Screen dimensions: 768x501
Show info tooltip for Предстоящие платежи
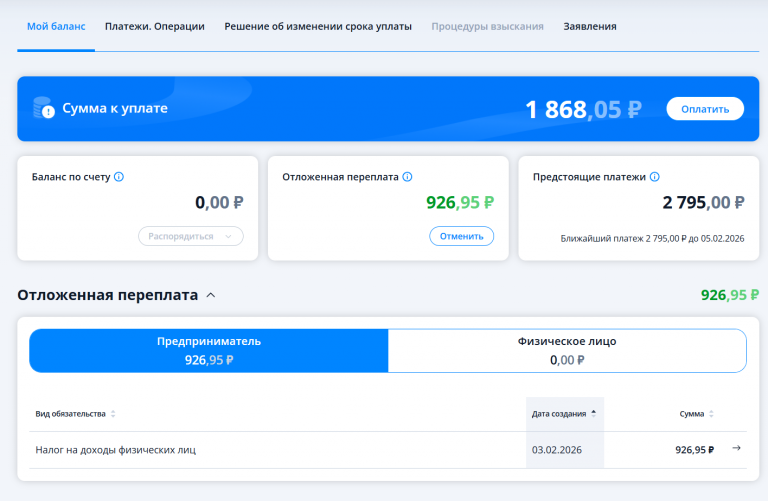tap(655, 177)
